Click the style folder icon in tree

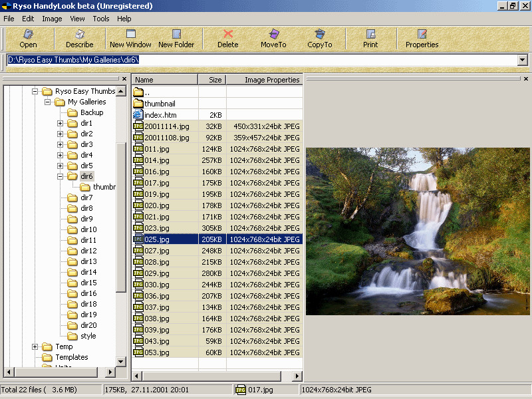click(72, 336)
